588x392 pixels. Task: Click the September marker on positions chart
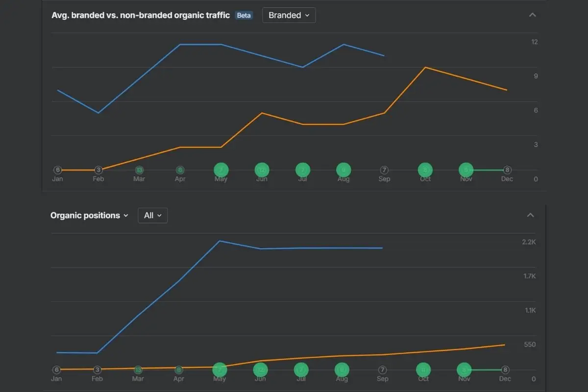(x=383, y=370)
